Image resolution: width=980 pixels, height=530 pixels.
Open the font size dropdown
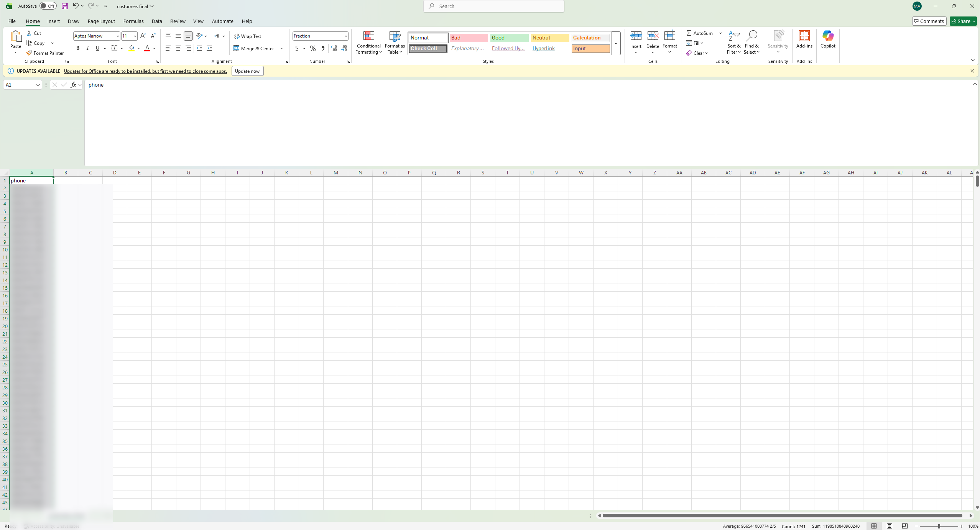point(135,36)
